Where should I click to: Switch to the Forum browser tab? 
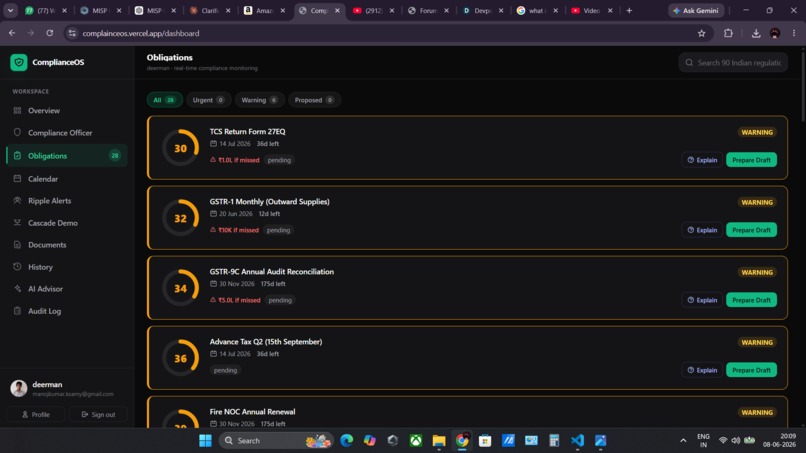423,10
